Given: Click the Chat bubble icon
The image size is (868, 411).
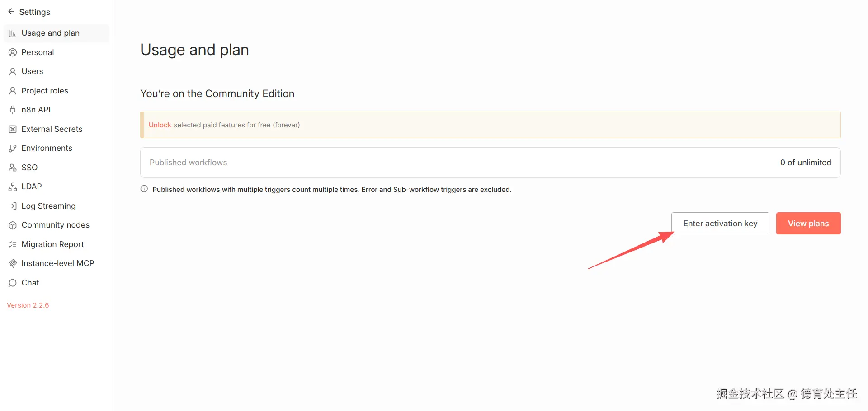Looking at the screenshot, I should click(x=13, y=283).
